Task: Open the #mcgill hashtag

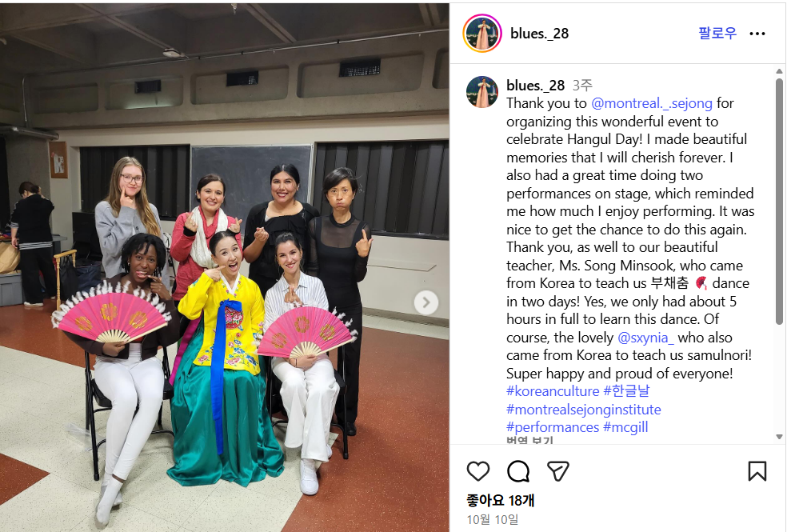Action: click(625, 428)
